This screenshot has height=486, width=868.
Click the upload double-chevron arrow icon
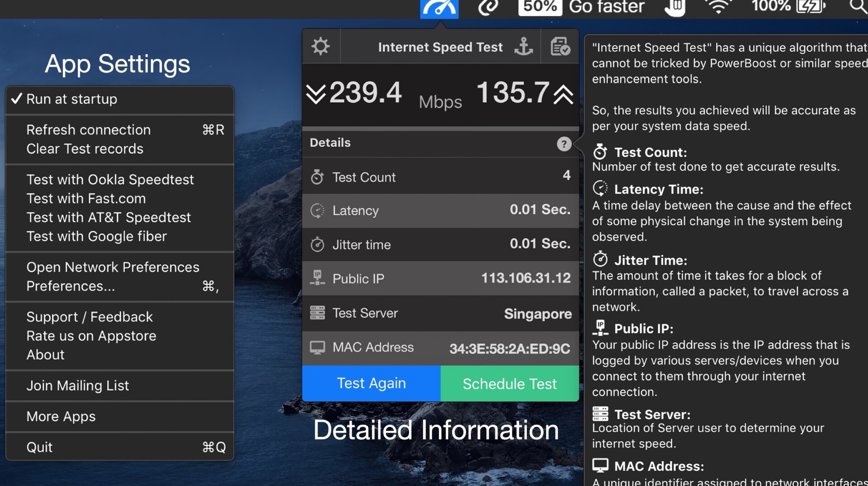click(563, 94)
